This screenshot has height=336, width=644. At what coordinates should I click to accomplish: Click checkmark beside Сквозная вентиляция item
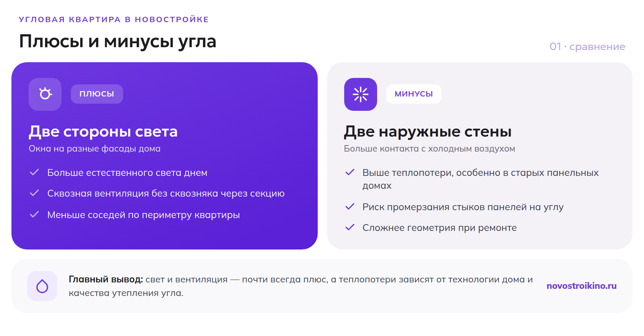coord(34,193)
